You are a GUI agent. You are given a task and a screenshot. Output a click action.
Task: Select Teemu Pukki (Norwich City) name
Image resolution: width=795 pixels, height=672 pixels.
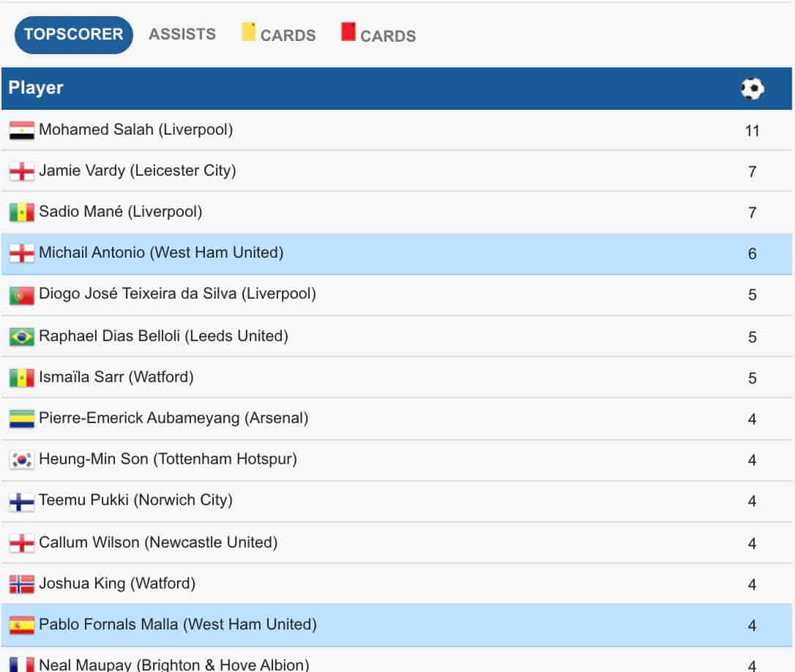pos(136,501)
